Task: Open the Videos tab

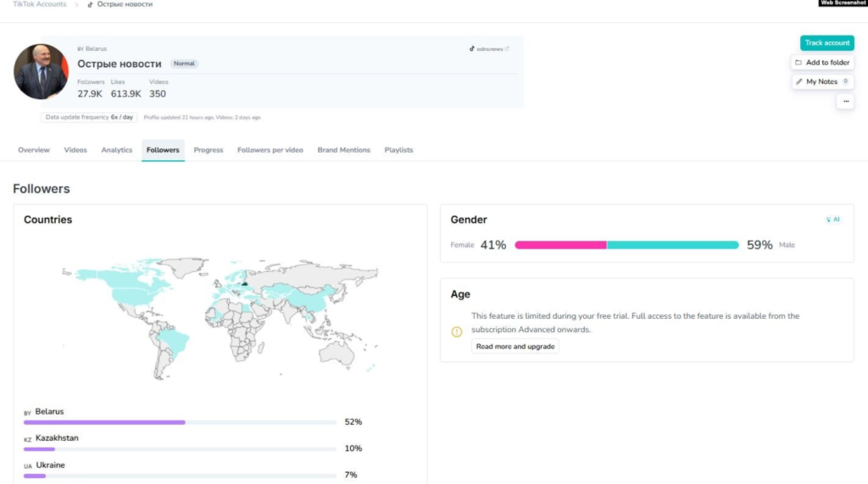Action: 75,150
